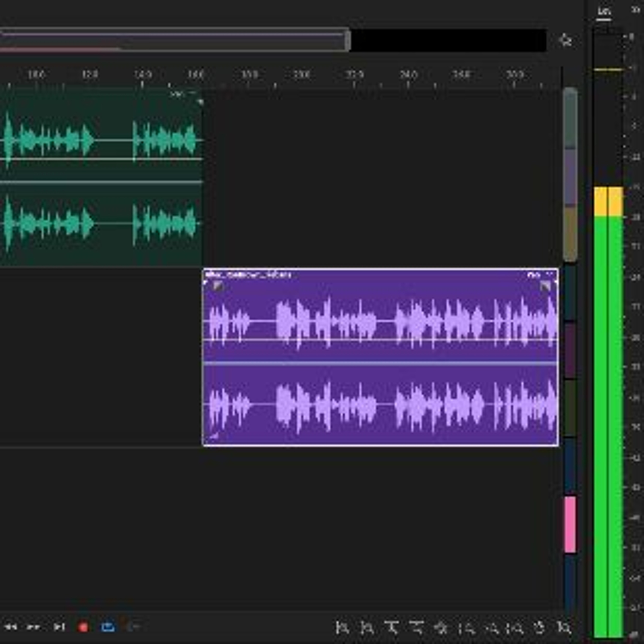Move playhead to next marker button
Viewport: 644px width, 644px height.
pos(59,627)
